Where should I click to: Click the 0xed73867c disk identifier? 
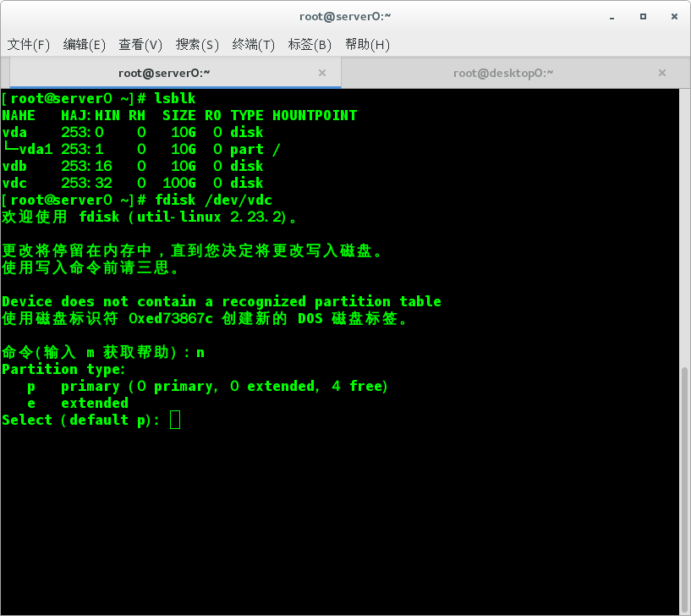pos(171,318)
